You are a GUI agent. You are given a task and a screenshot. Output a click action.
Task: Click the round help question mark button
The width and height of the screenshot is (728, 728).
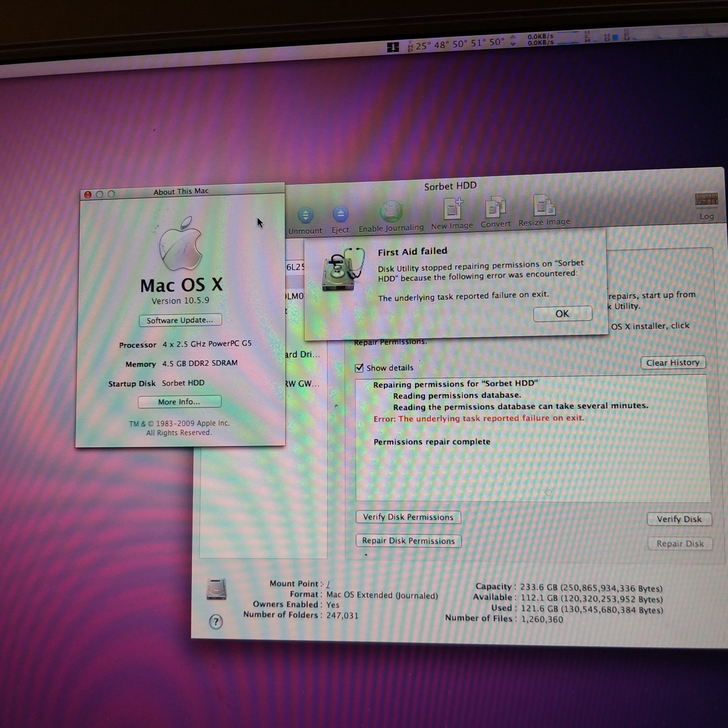(216, 621)
